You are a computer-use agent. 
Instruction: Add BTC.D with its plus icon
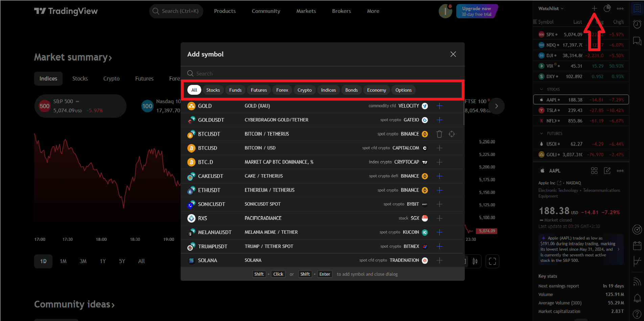click(439, 162)
